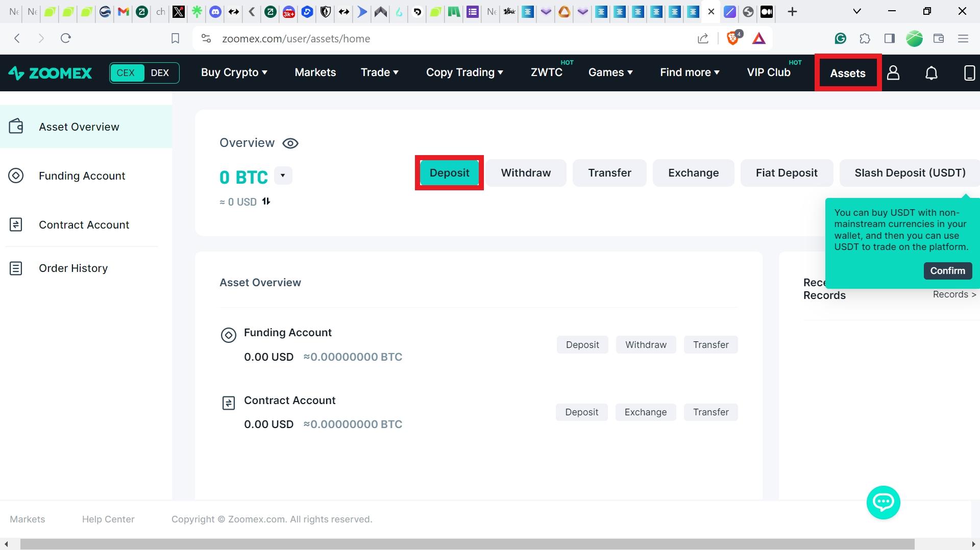Click Contract Account Deposit button
Screen dimensions: 980x550
click(581, 412)
